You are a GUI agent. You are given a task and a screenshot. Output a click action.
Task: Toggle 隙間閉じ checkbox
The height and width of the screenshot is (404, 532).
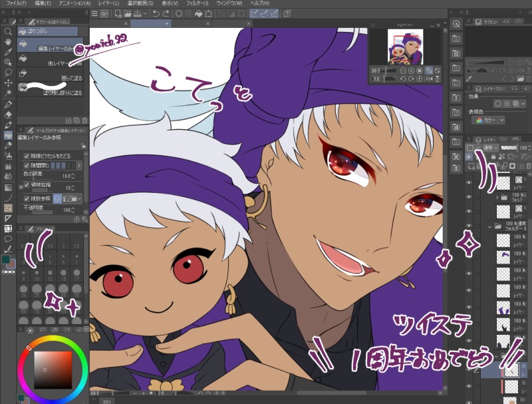click(27, 165)
